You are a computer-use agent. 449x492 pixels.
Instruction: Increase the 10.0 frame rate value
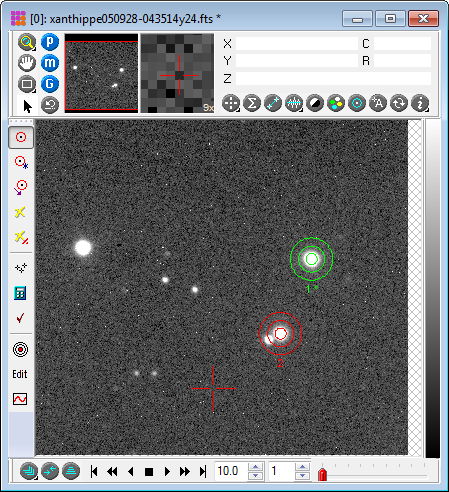click(x=255, y=467)
